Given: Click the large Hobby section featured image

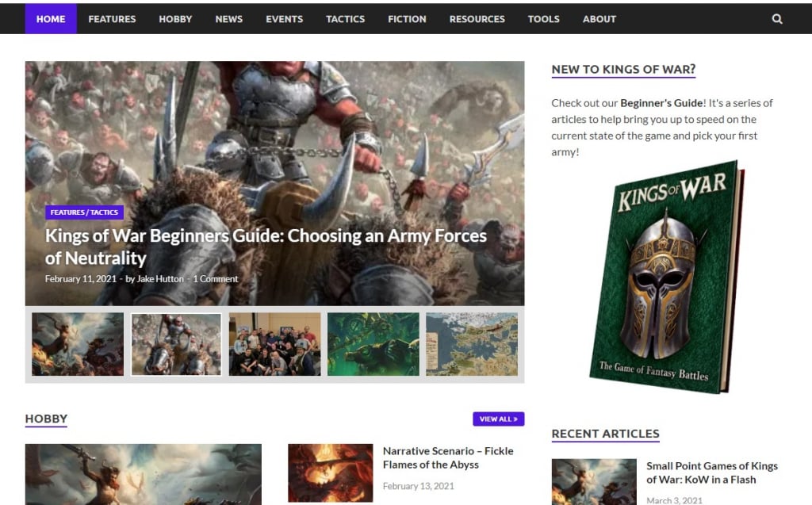Looking at the screenshot, I should point(144,474).
